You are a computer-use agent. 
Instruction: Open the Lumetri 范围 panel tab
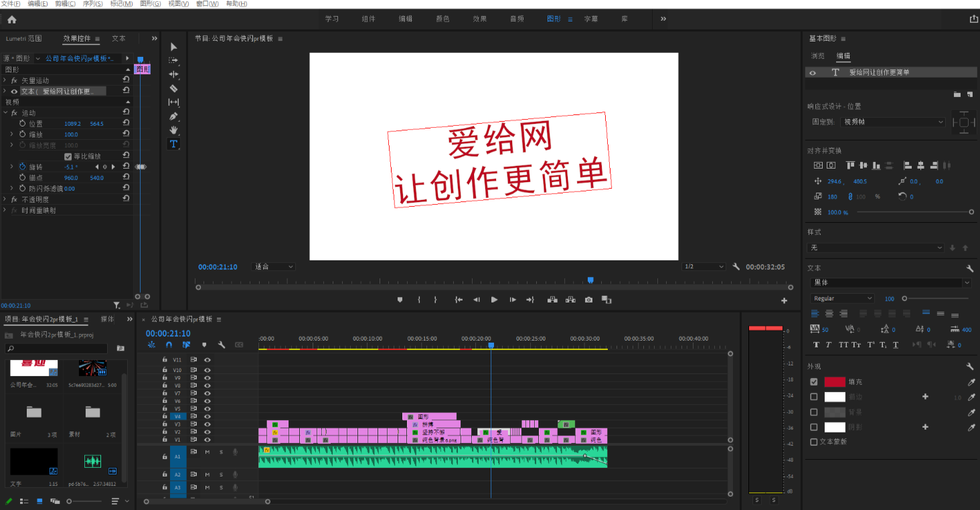(x=23, y=39)
